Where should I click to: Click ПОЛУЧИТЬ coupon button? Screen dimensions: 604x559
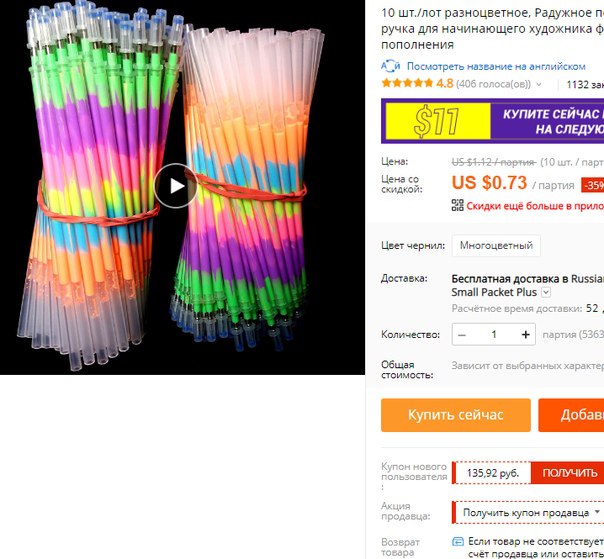[567, 473]
